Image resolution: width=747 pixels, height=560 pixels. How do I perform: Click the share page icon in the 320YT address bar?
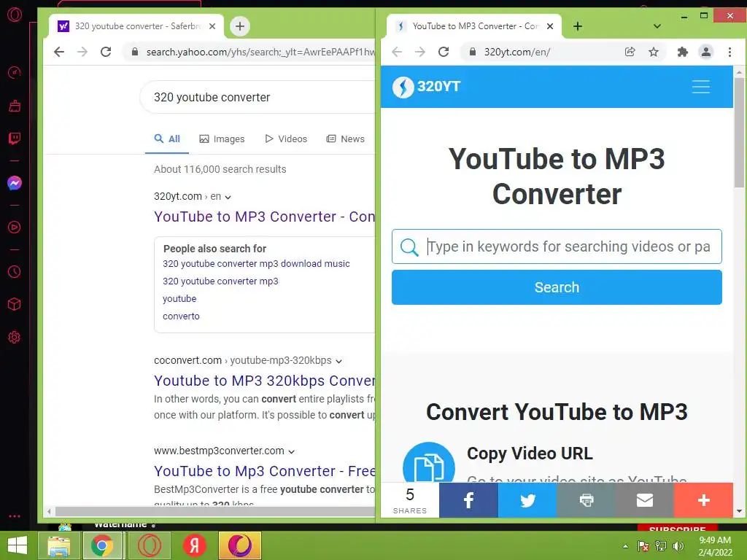click(x=630, y=52)
